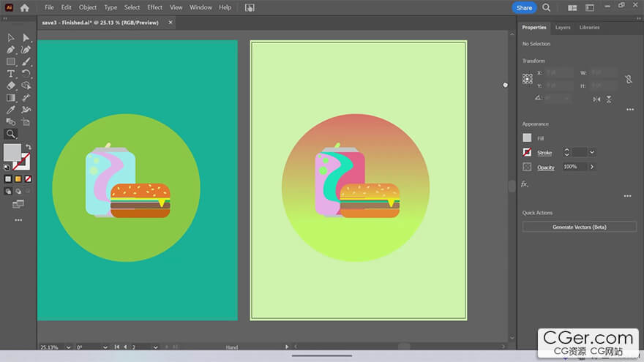Click the Generate Vectors (Beta) button
The image size is (644, 362).
pos(579,227)
